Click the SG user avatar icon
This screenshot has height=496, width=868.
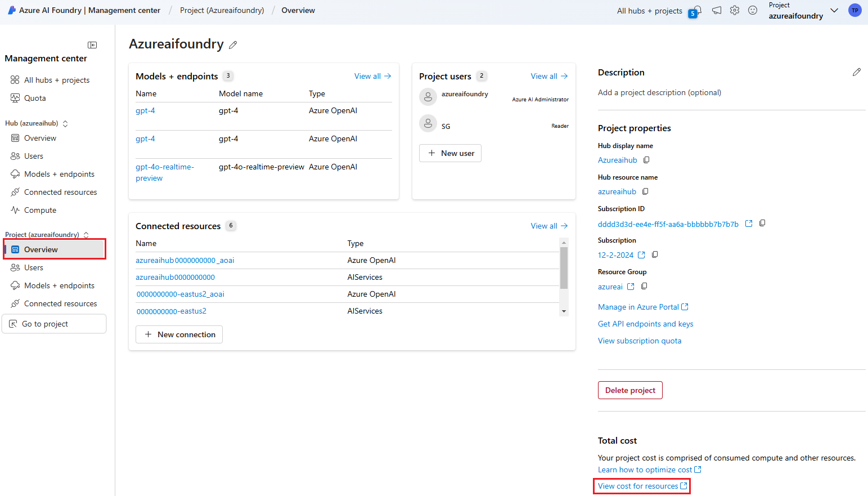pos(428,123)
